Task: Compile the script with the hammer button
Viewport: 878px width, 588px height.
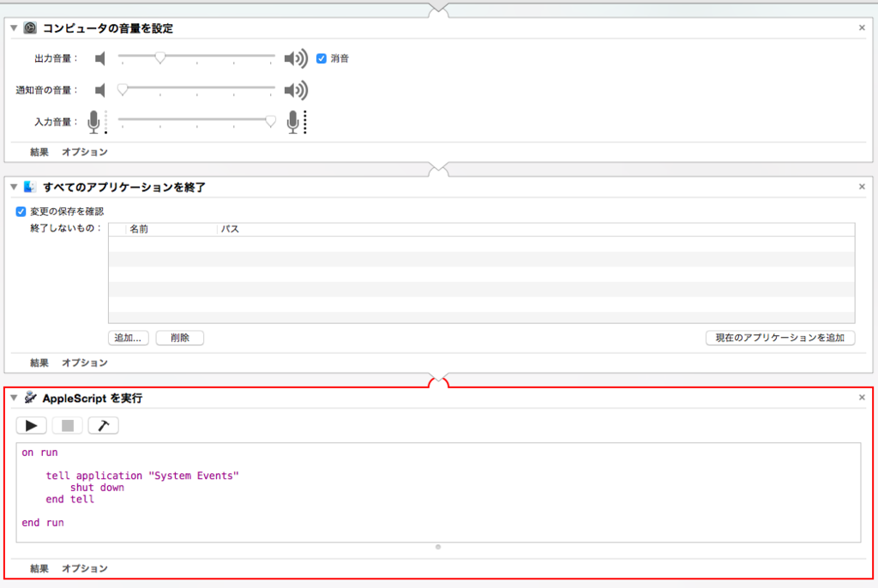Action: tap(103, 426)
